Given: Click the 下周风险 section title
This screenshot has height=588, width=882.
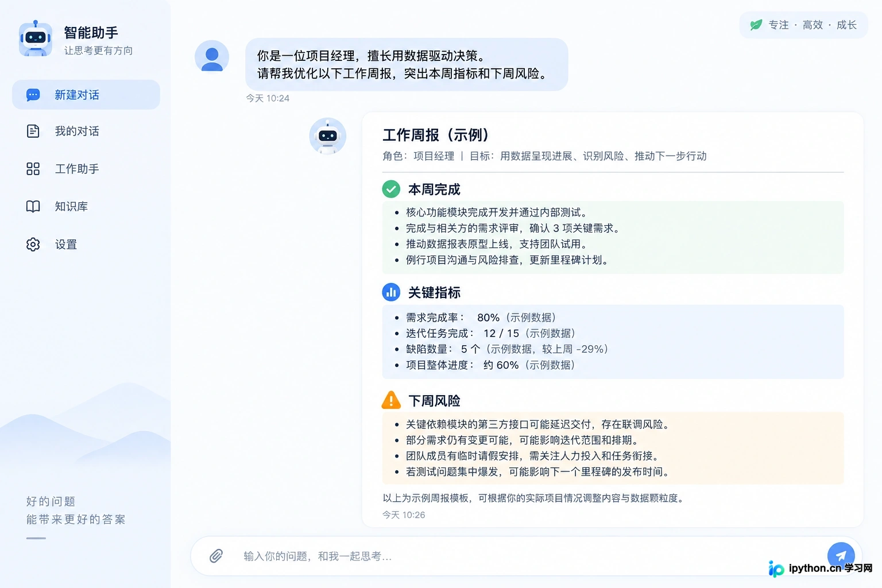Looking at the screenshot, I should (434, 401).
